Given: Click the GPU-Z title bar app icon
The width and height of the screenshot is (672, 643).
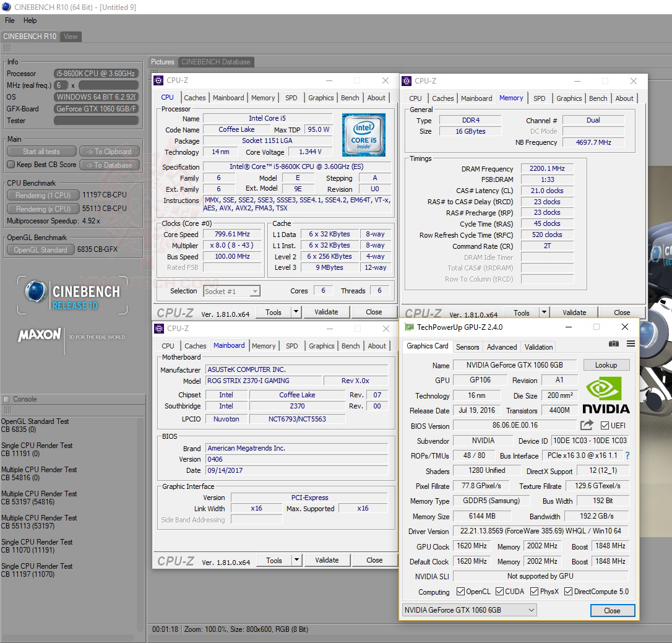Looking at the screenshot, I should pos(408,327).
